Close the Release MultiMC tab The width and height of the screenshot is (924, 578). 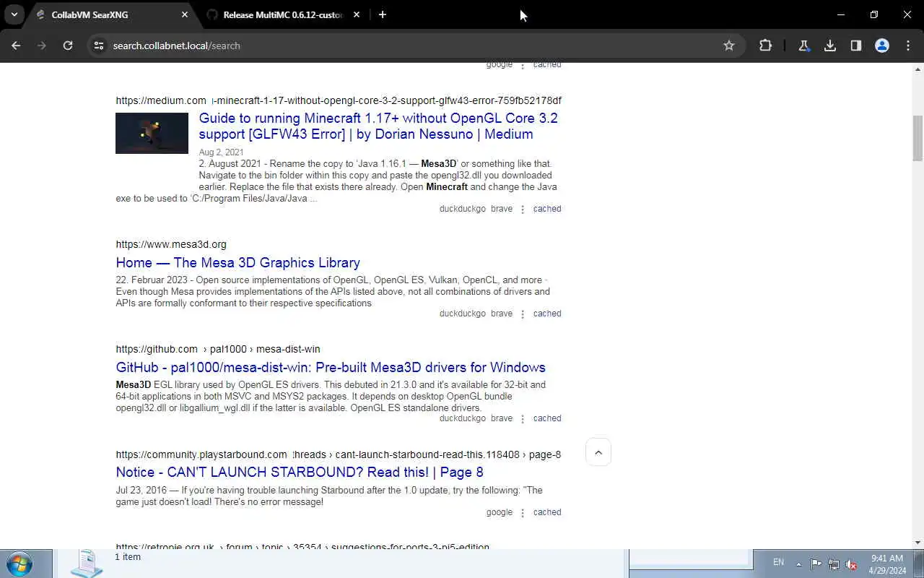click(x=357, y=14)
